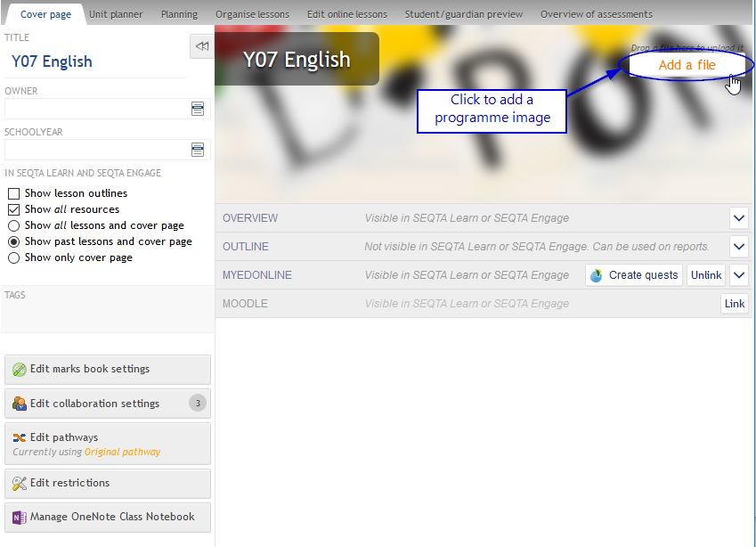Open the Owner picker list icon
This screenshot has width=756, height=547.
coord(198,109)
